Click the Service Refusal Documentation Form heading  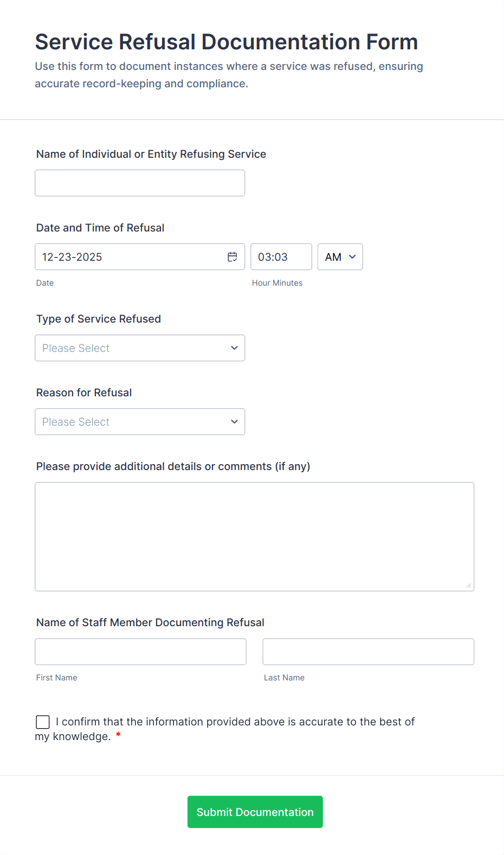(x=227, y=42)
